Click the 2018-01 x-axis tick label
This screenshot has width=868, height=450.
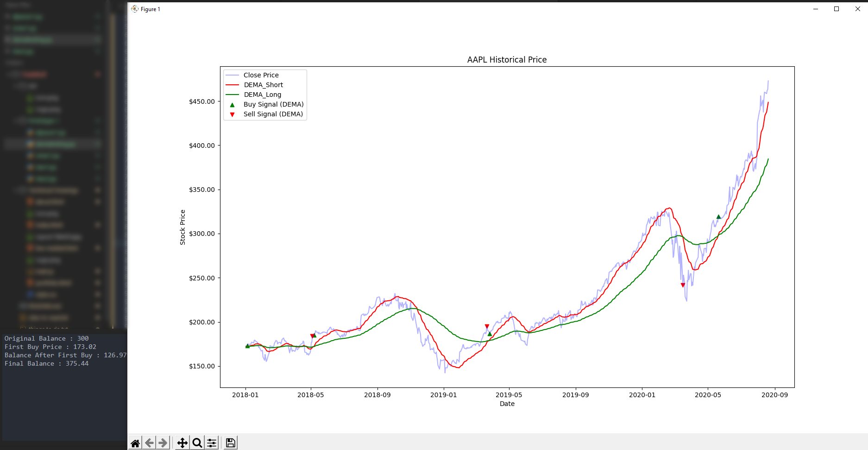pos(245,395)
